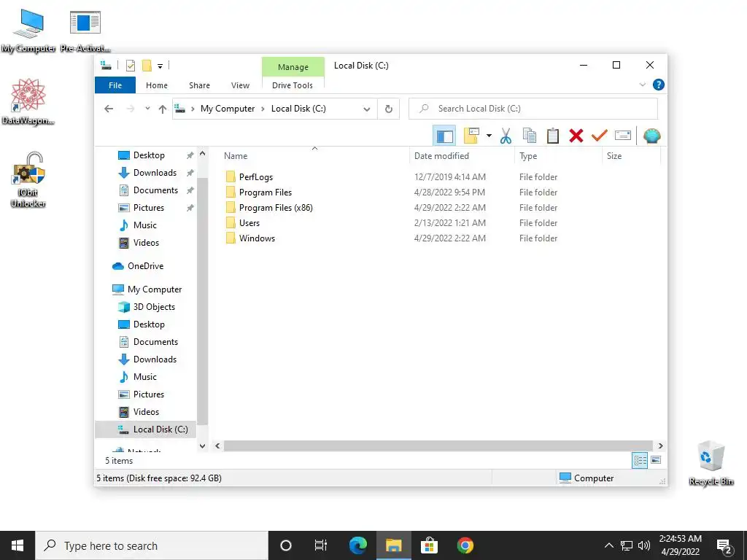This screenshot has height=560, width=747.
Task: Click the New folder icon in title bar
Action: [147, 66]
